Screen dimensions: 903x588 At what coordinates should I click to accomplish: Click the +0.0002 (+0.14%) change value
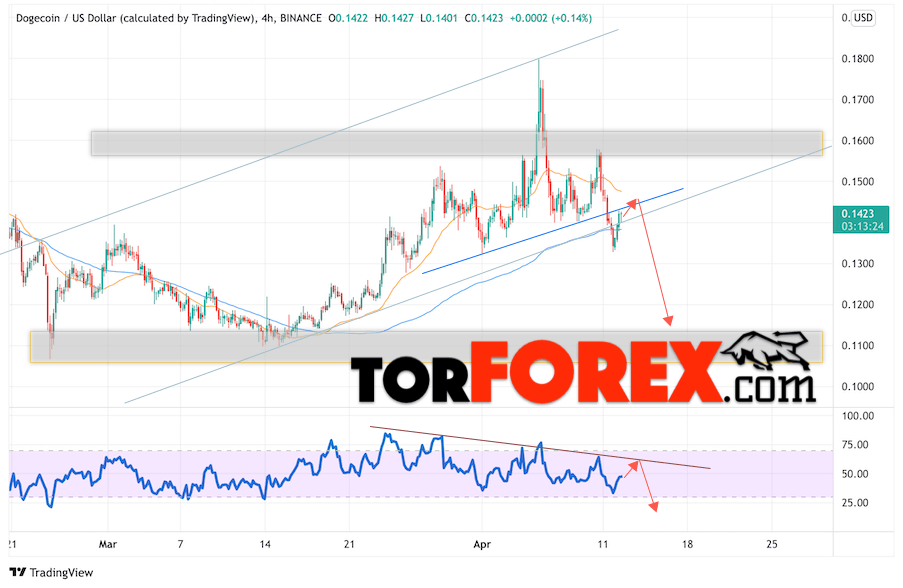click(551, 18)
